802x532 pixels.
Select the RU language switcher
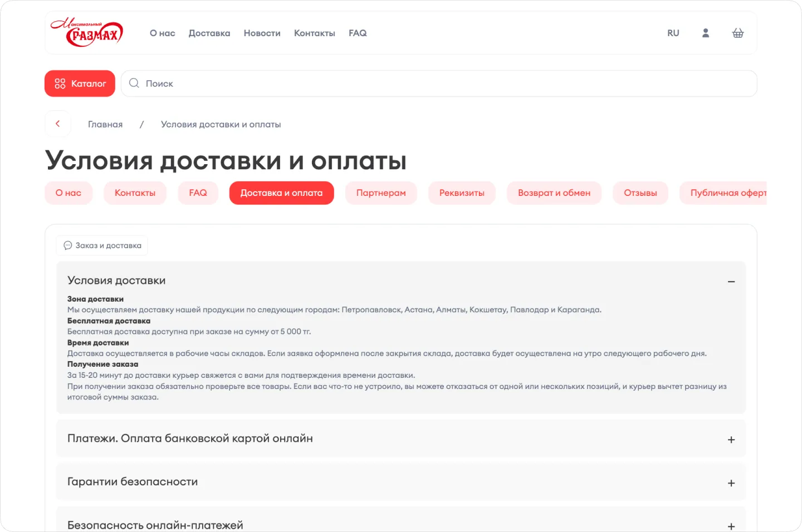coord(673,33)
